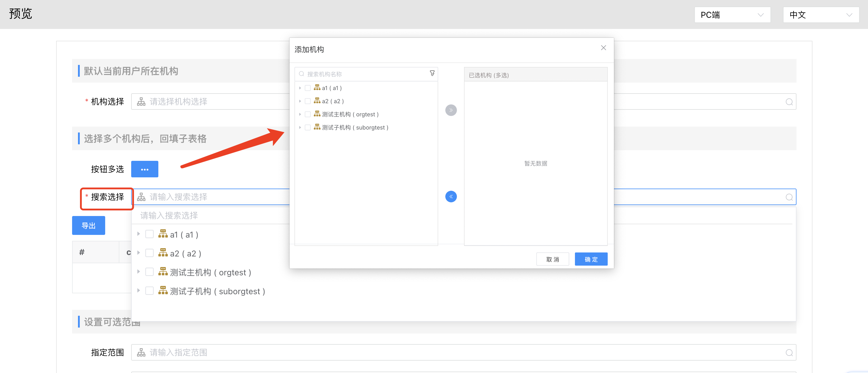Click the 导出 export button
The height and width of the screenshot is (373, 868).
click(x=89, y=225)
